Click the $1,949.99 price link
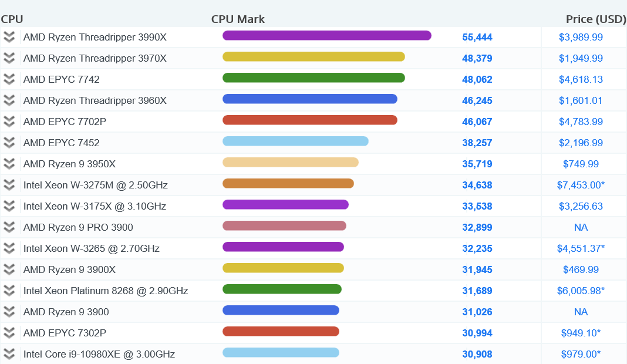 point(581,58)
